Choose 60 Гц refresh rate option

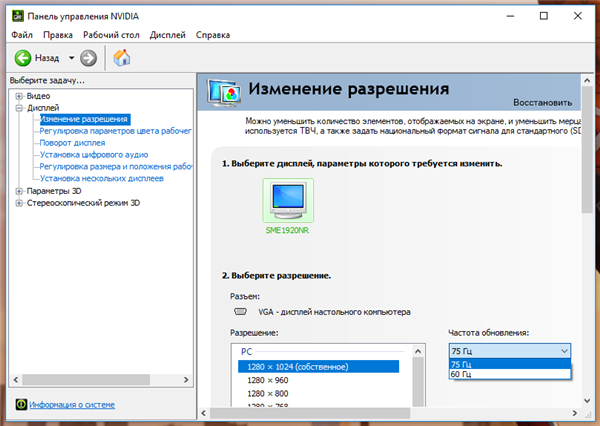point(510,374)
